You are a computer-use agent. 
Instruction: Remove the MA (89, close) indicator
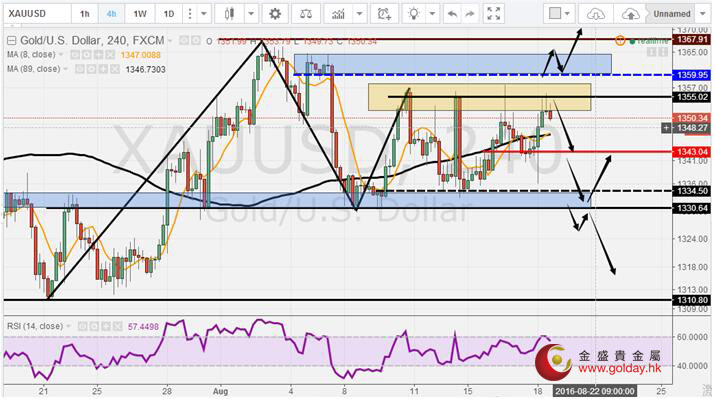[x=115, y=69]
